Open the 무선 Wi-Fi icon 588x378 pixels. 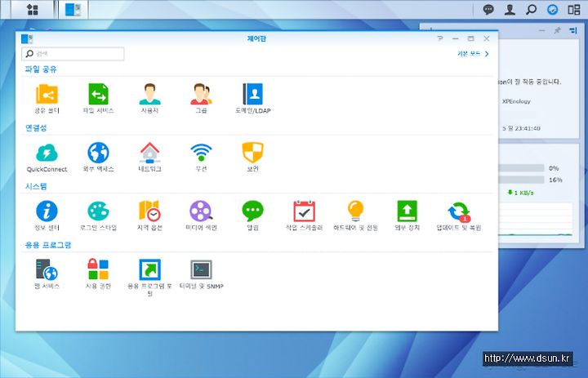tap(201, 153)
